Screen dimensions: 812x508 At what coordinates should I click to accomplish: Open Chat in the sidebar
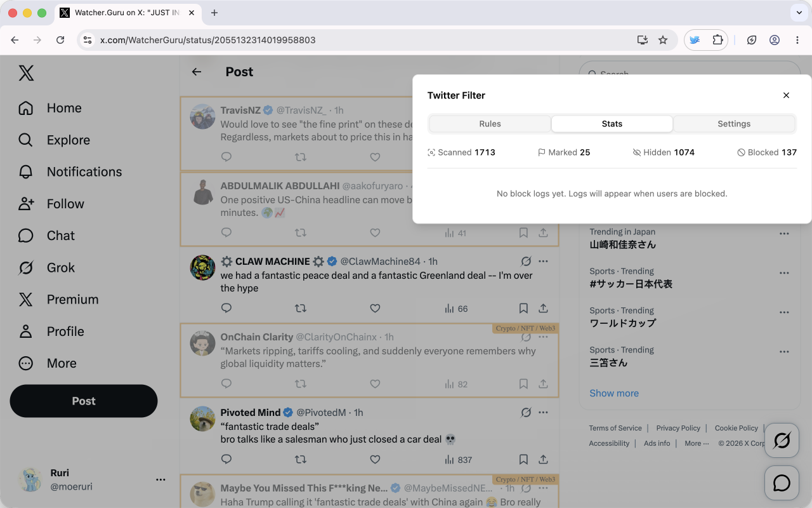[46, 236]
